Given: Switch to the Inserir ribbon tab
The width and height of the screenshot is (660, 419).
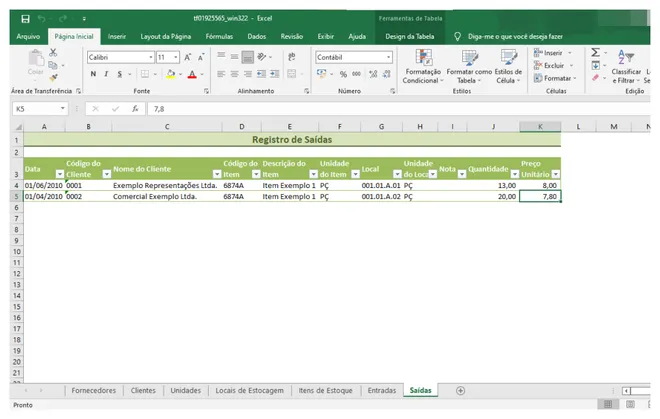Looking at the screenshot, I should click(x=117, y=37).
